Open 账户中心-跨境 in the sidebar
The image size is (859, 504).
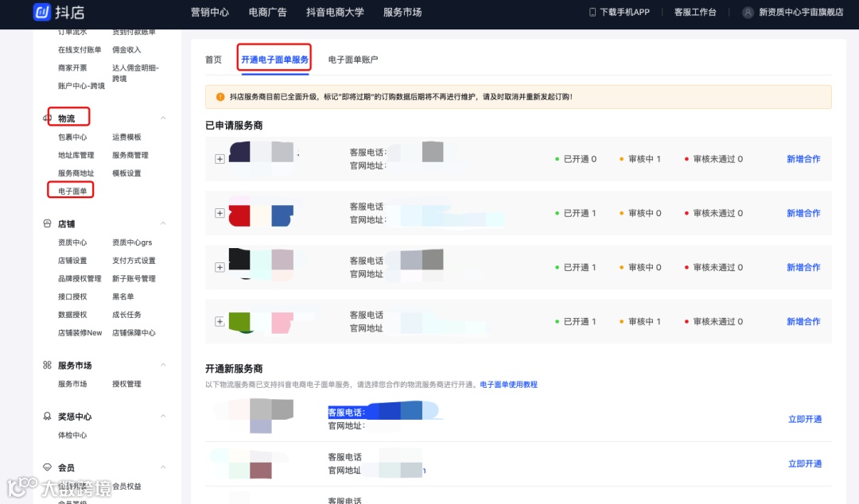(81, 86)
